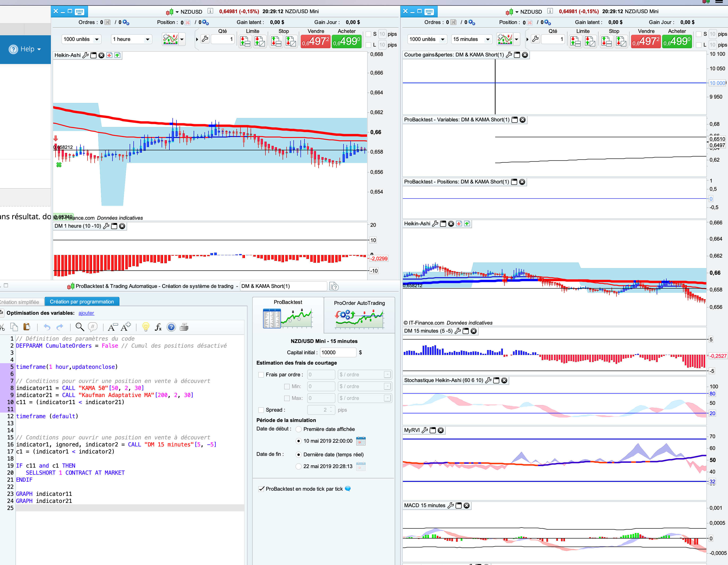The width and height of the screenshot is (728, 565).
Task: Toggle ProBacktest en mode tick par tick
Action: point(261,489)
